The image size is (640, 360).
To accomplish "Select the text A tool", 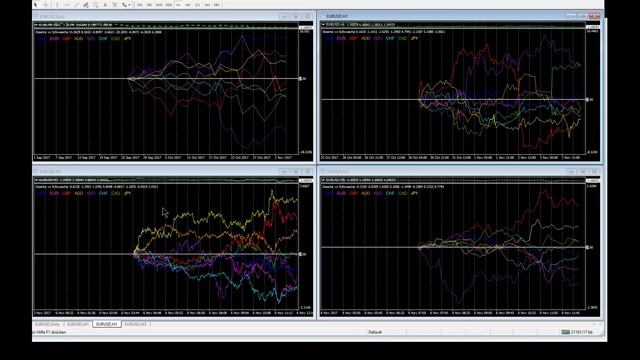I will (x=105, y=5).
